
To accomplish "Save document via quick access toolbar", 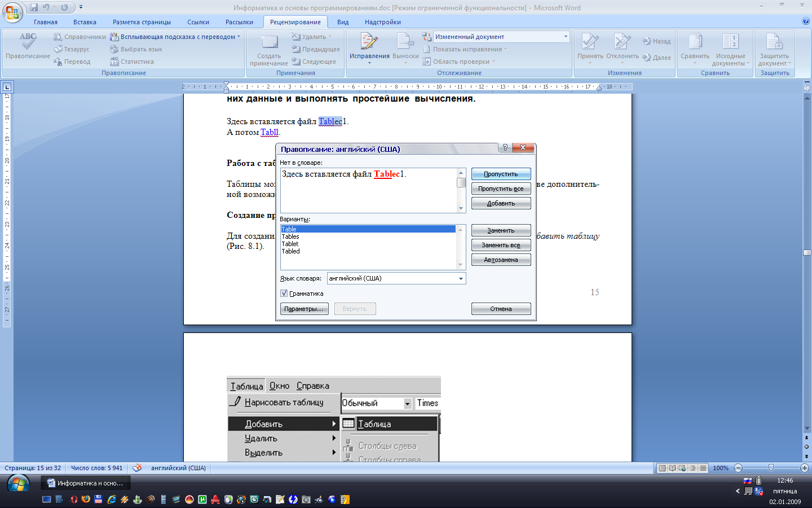I will 34,7.
